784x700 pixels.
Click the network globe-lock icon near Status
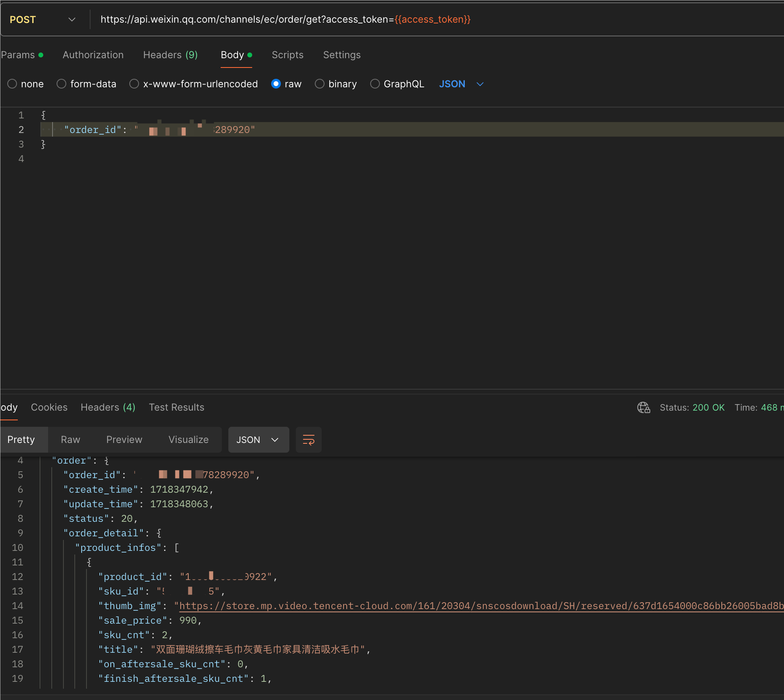click(x=643, y=407)
